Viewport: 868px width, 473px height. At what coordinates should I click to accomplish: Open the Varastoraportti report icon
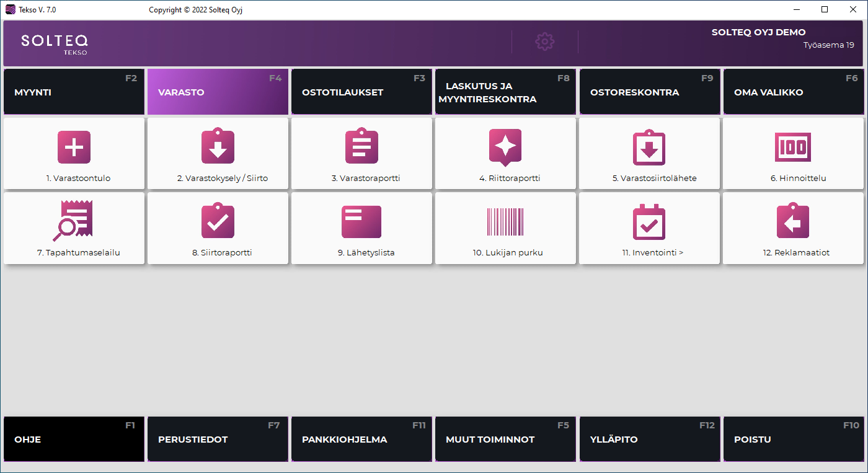[x=361, y=148]
